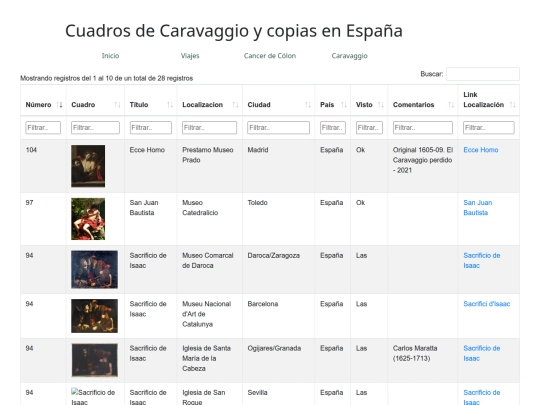
Task: Open the Ecce Homo painting thumbnail
Action: click(88, 166)
